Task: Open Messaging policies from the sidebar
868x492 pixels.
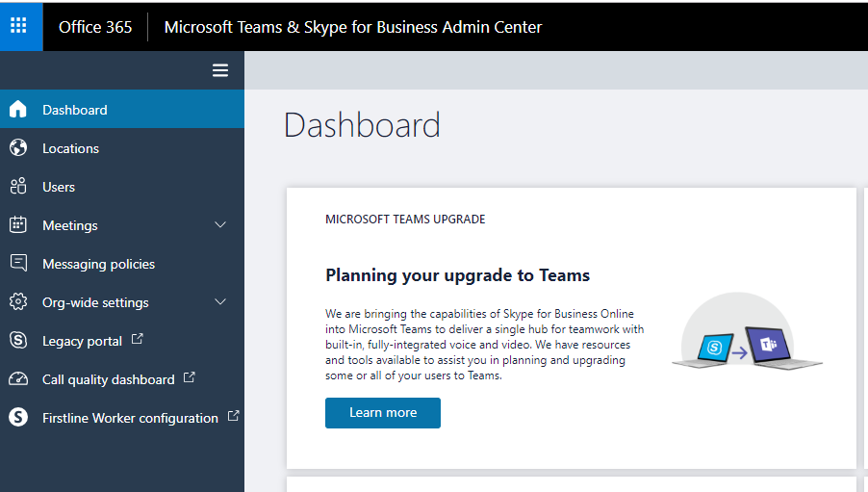Action: [x=98, y=264]
